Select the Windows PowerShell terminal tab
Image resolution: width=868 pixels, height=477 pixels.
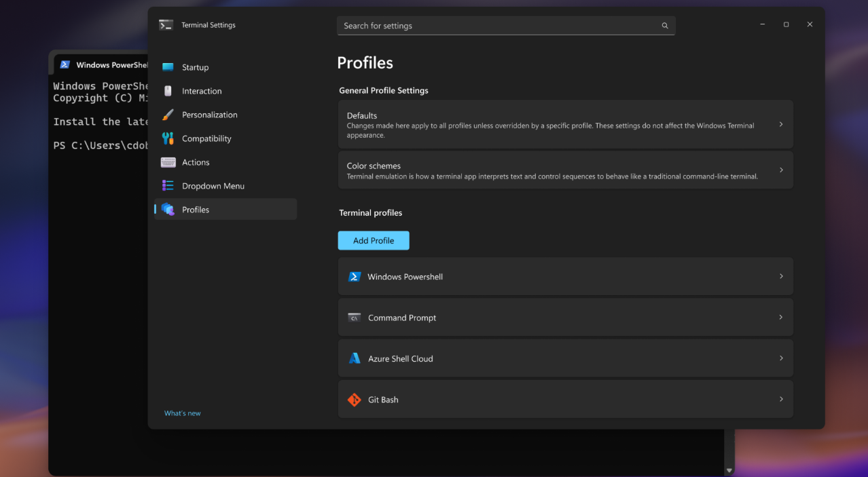pyautogui.click(x=102, y=64)
